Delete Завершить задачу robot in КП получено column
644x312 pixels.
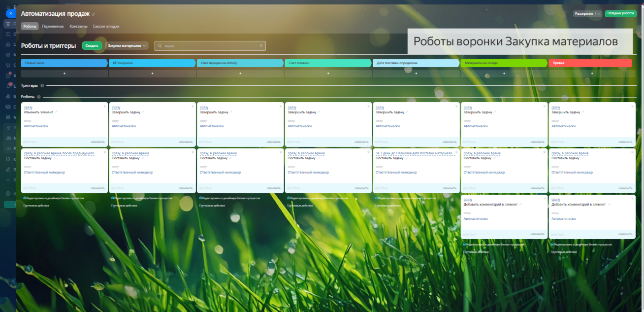pyautogui.click(x=193, y=106)
